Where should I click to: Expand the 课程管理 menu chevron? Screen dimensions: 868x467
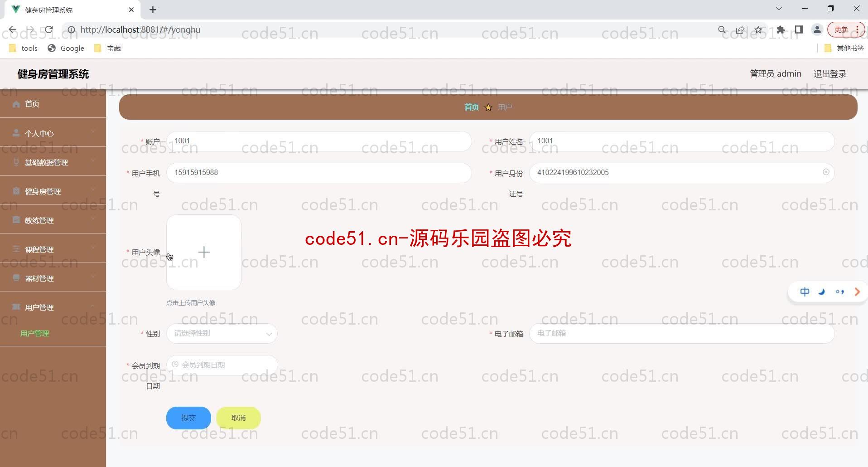pyautogui.click(x=93, y=248)
